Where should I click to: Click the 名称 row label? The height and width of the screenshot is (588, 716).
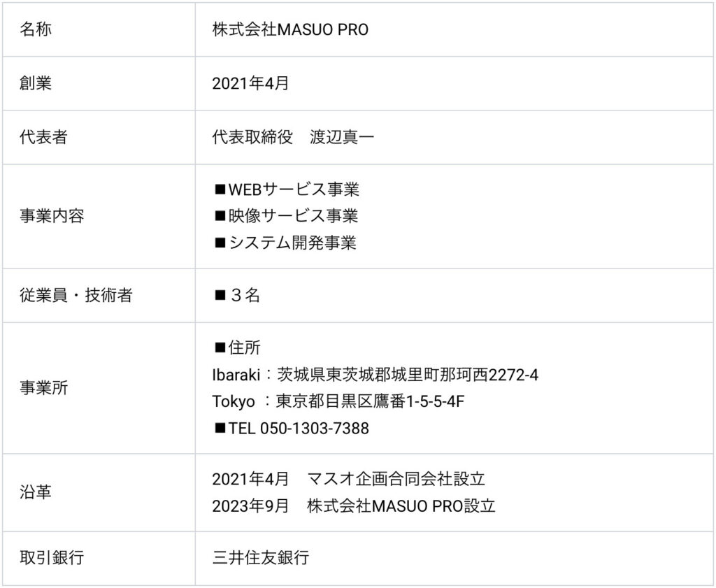36,29
